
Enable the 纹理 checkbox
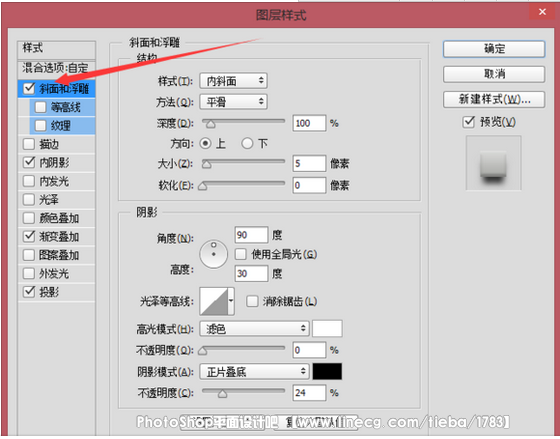(x=40, y=125)
